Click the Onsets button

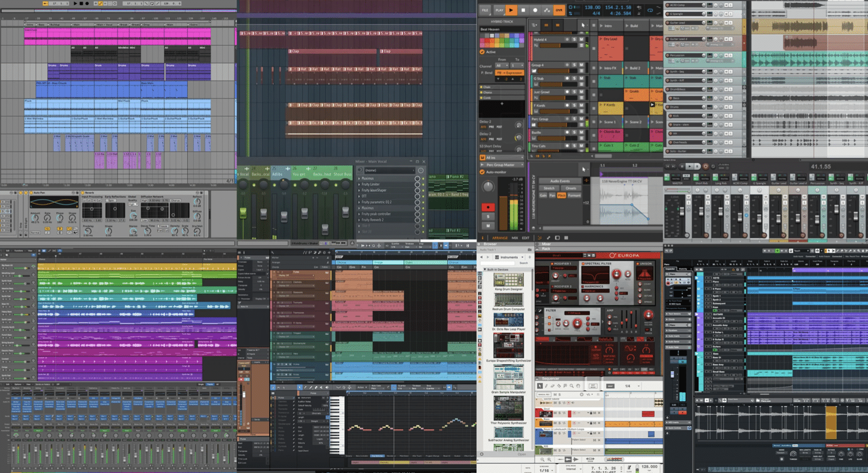tap(571, 188)
